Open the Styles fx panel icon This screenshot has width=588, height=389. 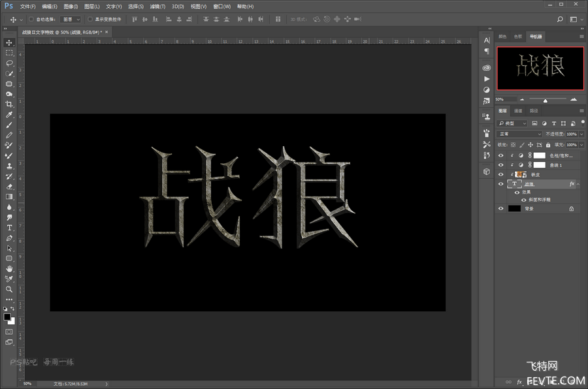[487, 101]
